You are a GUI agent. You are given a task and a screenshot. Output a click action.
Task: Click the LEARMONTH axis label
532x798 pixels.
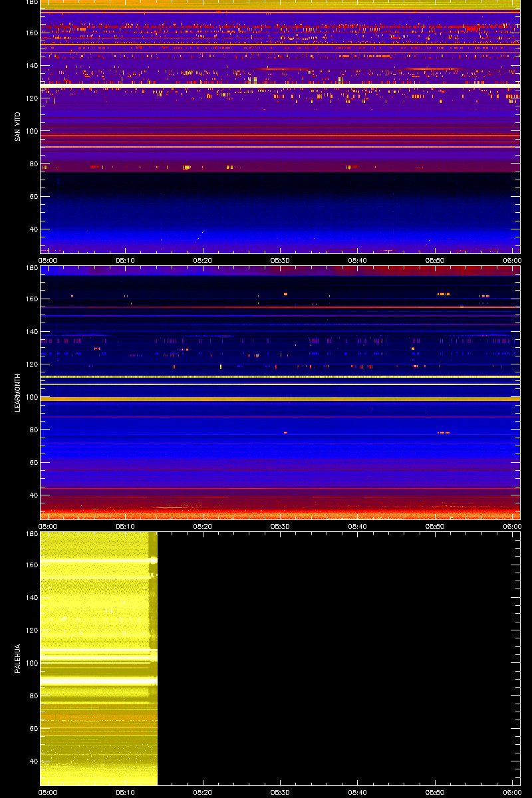[18, 392]
